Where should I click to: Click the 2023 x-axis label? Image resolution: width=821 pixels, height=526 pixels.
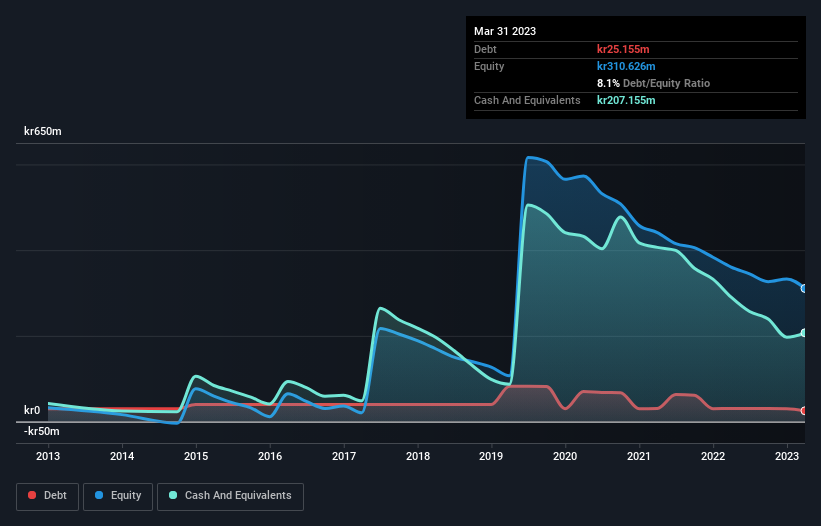point(787,456)
